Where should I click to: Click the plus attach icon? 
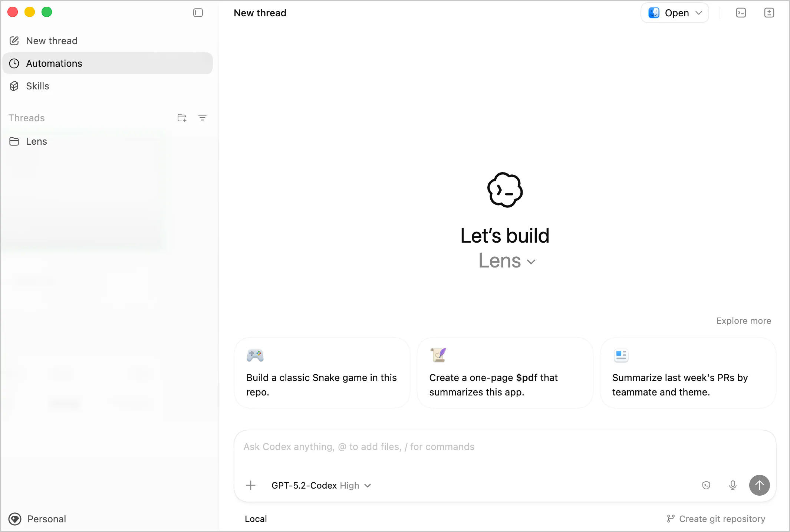251,485
